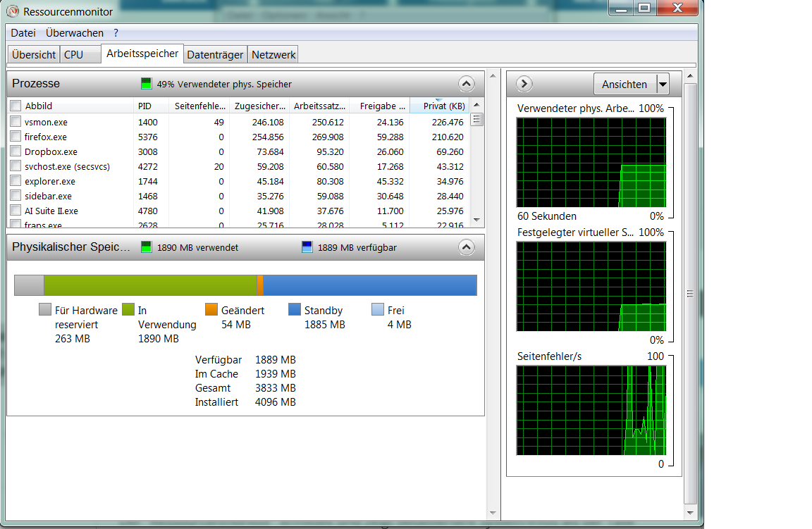
Task: Switch to the Übersicht tab
Action: 34,54
